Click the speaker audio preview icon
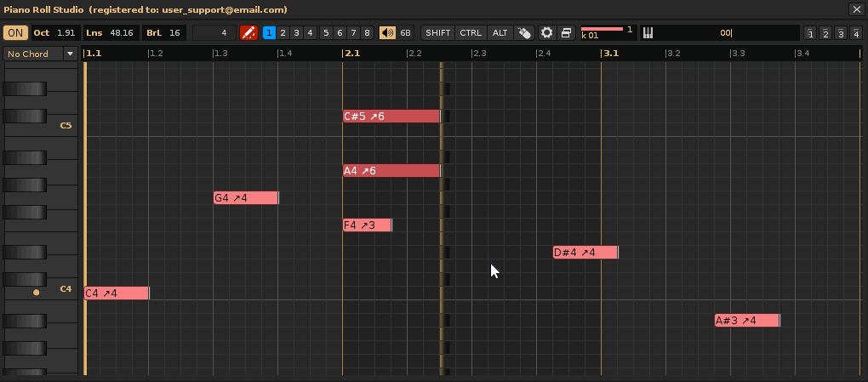Screen dimensions: 868x382 [x=387, y=33]
